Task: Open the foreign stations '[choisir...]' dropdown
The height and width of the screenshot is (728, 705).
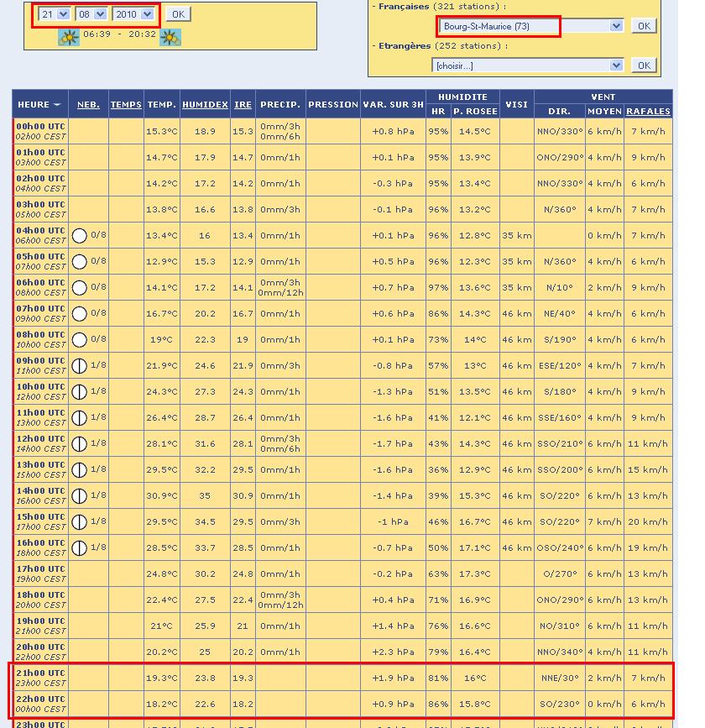Action: click(x=528, y=65)
